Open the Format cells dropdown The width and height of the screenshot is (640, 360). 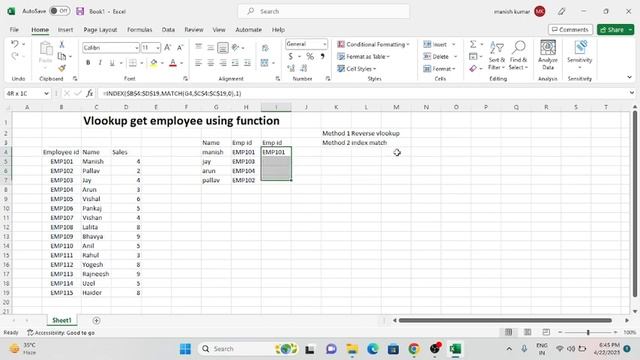(439, 69)
